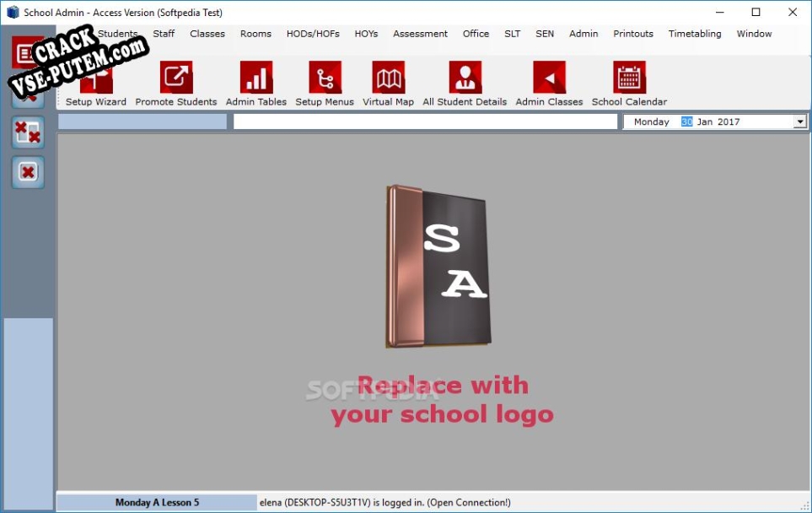This screenshot has height=513, width=812.
Task: Click the double red X sidebar icon
Action: click(x=28, y=132)
